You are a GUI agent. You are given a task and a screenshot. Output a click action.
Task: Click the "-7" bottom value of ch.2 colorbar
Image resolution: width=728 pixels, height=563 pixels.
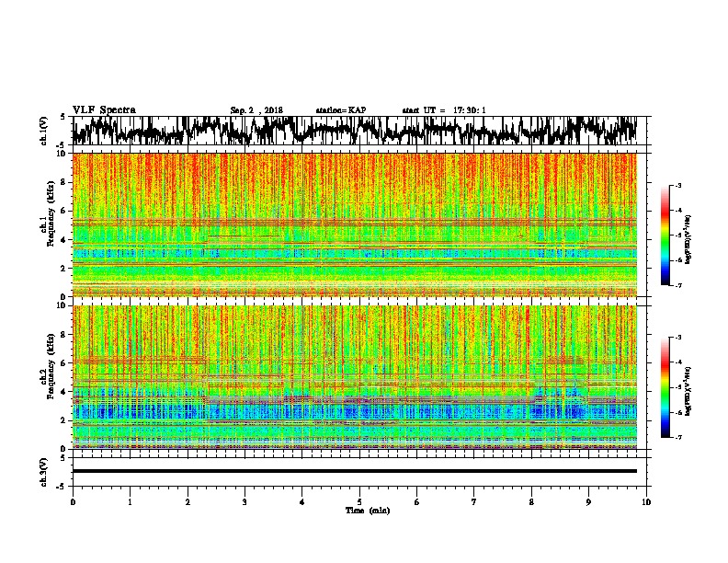(x=677, y=437)
